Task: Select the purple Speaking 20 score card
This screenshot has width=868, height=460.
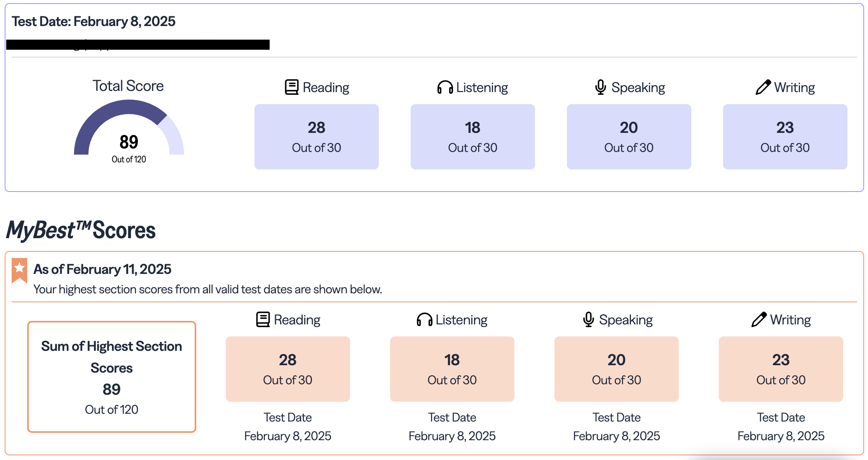Action: coord(629,136)
